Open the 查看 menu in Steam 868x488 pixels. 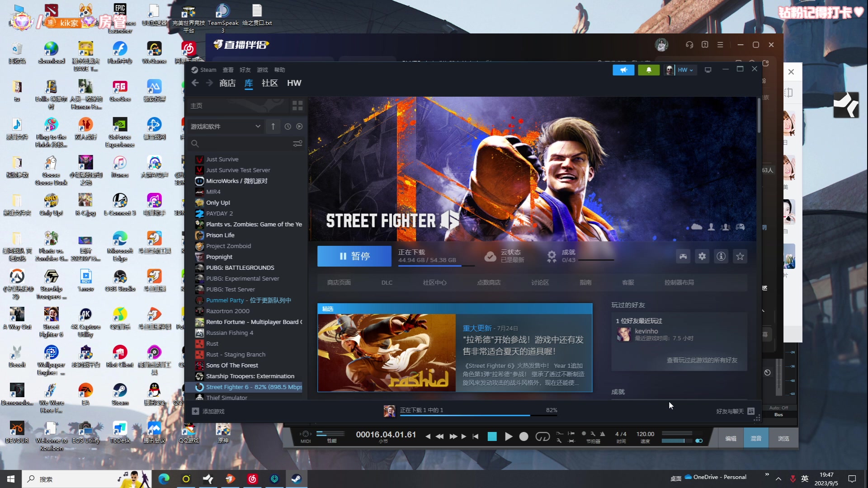(228, 70)
